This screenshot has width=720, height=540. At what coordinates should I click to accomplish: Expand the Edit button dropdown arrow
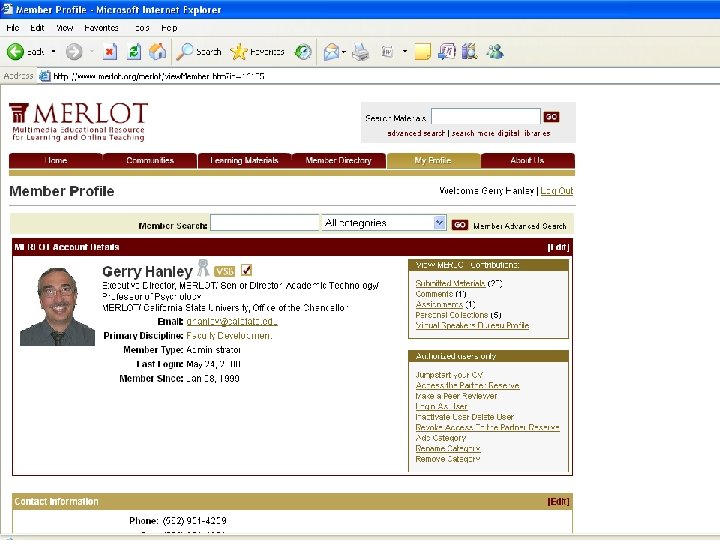(x=405, y=51)
